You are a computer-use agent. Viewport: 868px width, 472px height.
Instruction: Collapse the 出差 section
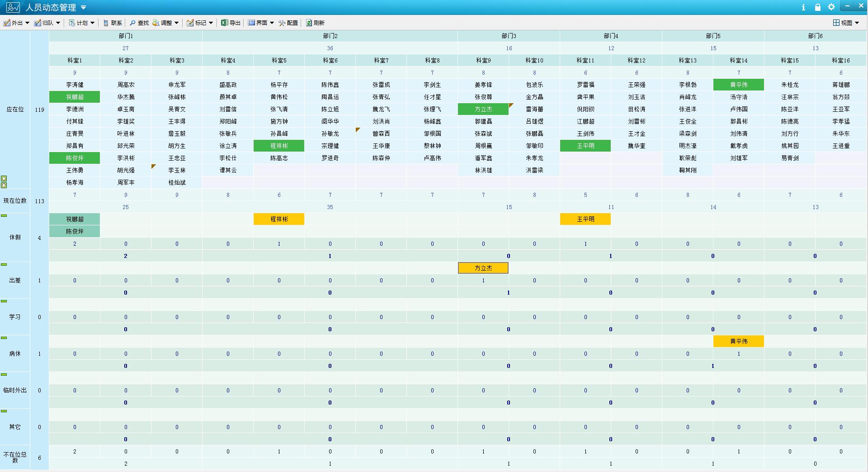(x=4, y=265)
